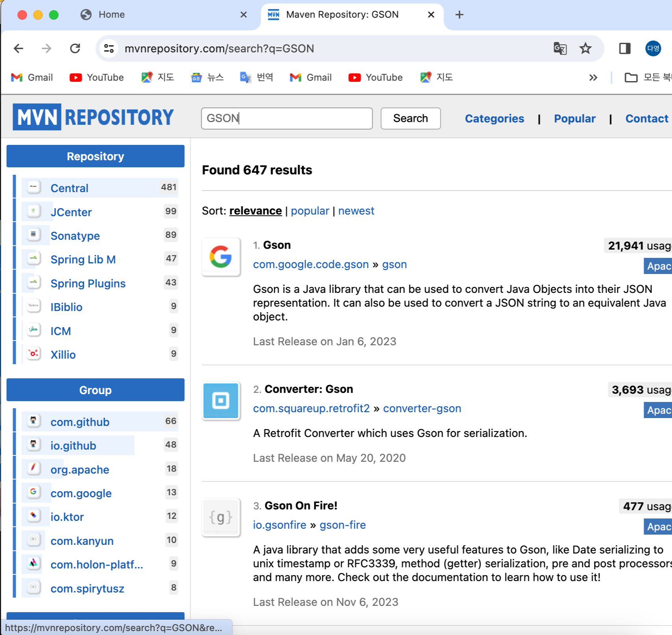
Task: Open the 번역 translate bookmark
Action: tap(256, 78)
